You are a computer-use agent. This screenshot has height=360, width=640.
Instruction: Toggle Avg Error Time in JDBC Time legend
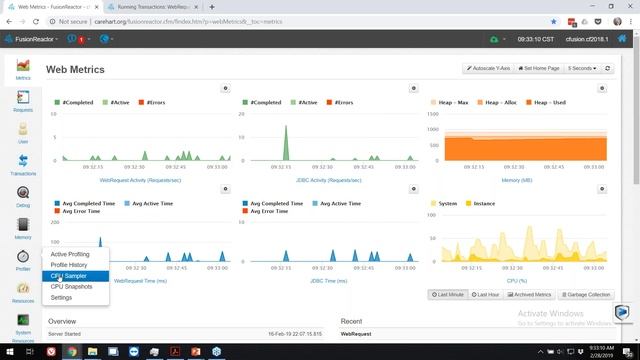(265, 211)
